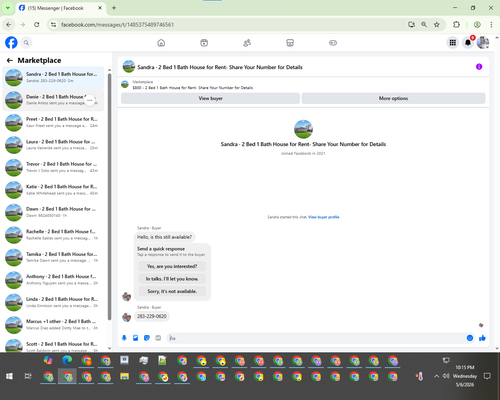Launch Microsoft Edge from taskbar
The height and width of the screenshot is (400, 500).
click(x=67, y=360)
